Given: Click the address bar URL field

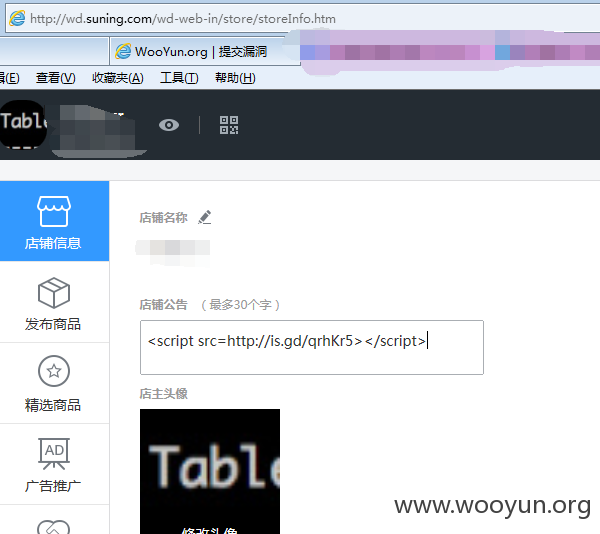Looking at the screenshot, I should tap(302, 18).
